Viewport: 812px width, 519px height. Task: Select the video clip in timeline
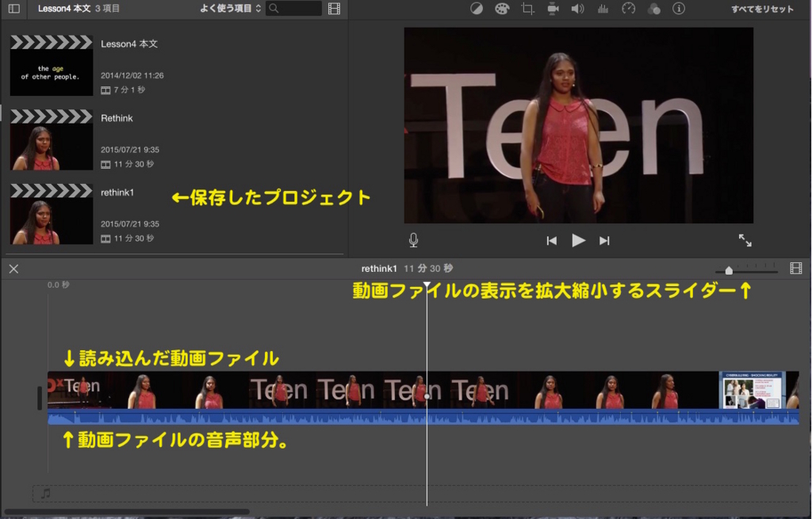pos(423,390)
